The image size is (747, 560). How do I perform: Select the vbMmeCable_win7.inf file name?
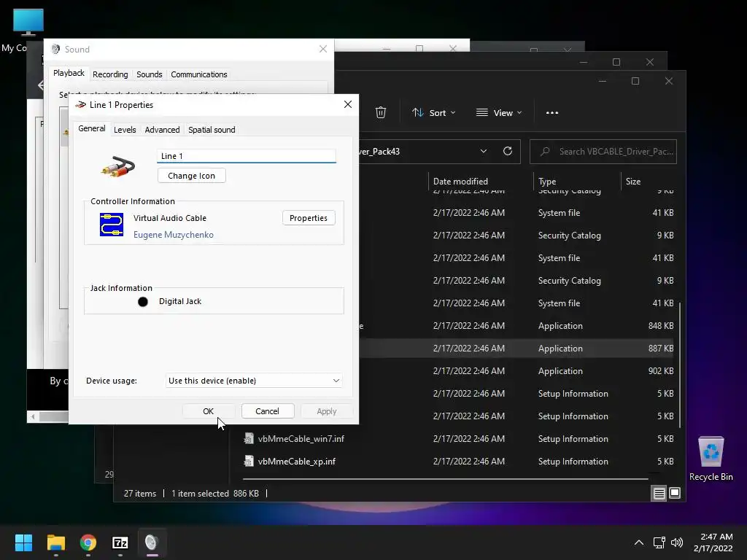tap(301, 438)
